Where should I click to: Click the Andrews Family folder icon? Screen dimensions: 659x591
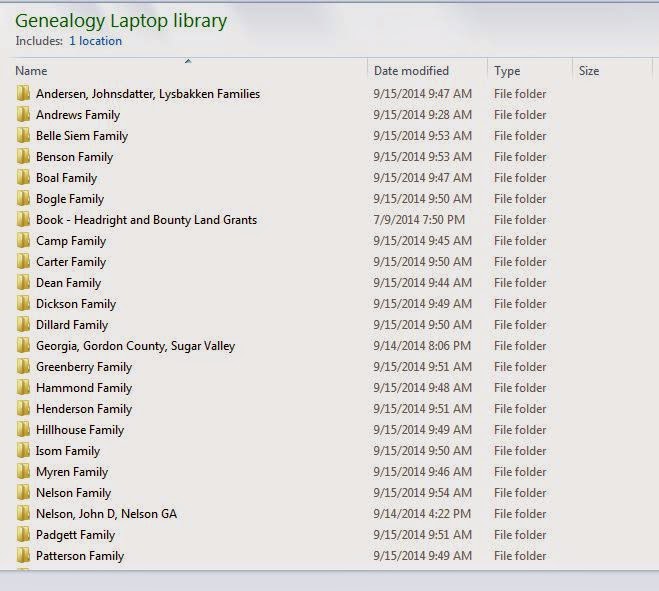(x=24, y=114)
